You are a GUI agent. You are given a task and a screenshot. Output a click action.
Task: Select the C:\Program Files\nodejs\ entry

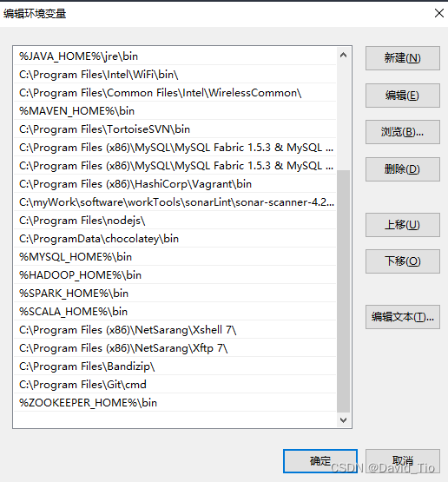pos(175,221)
